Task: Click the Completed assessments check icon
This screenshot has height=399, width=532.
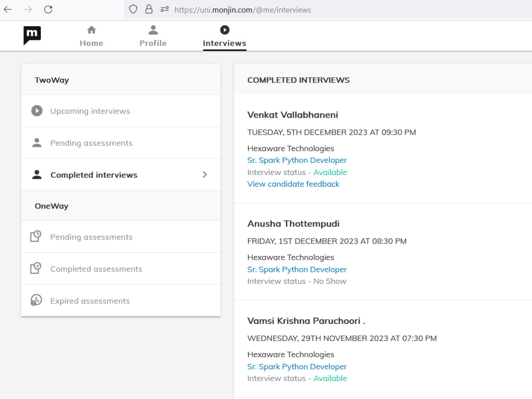Action: click(36, 268)
